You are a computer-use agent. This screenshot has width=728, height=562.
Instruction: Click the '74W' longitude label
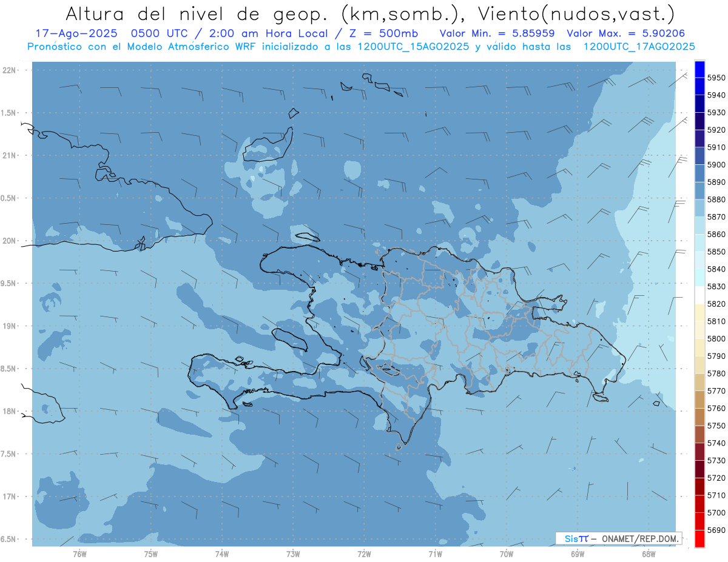[221, 554]
